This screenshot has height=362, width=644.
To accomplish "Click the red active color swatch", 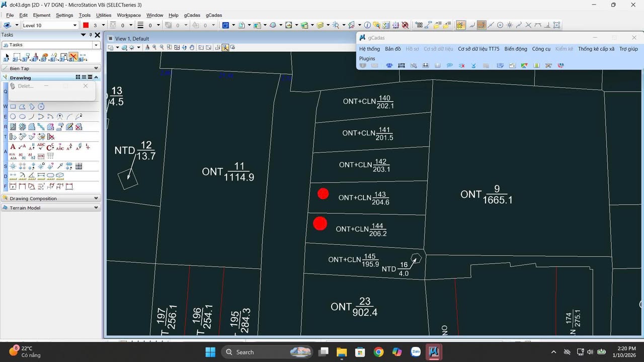I will (86, 25).
